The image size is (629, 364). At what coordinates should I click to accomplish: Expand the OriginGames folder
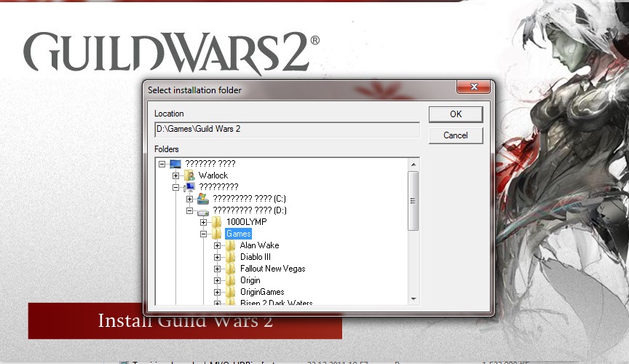(218, 292)
